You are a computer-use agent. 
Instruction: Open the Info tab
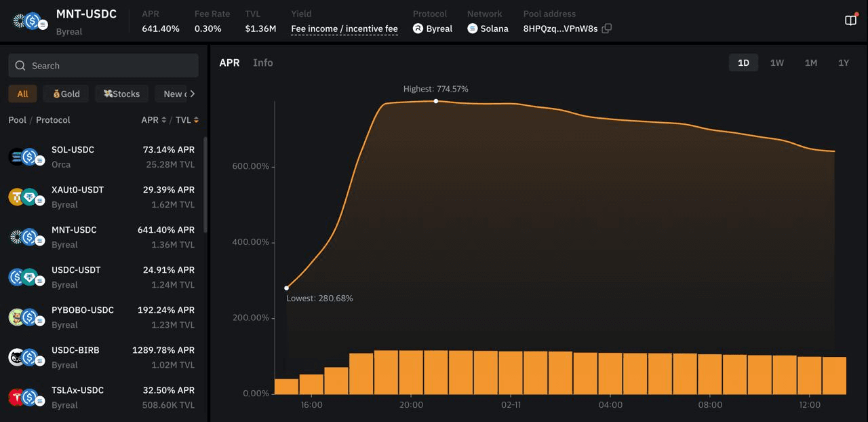pos(262,62)
